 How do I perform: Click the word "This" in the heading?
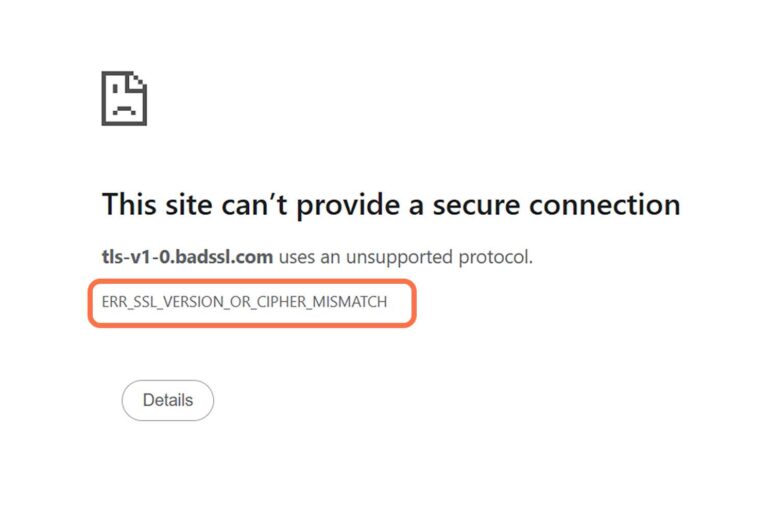click(x=129, y=204)
